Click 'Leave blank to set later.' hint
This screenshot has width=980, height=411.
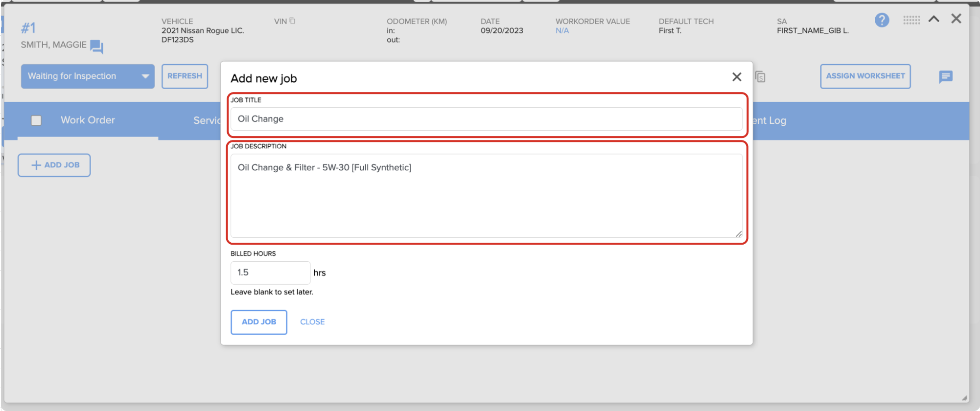pyautogui.click(x=272, y=292)
